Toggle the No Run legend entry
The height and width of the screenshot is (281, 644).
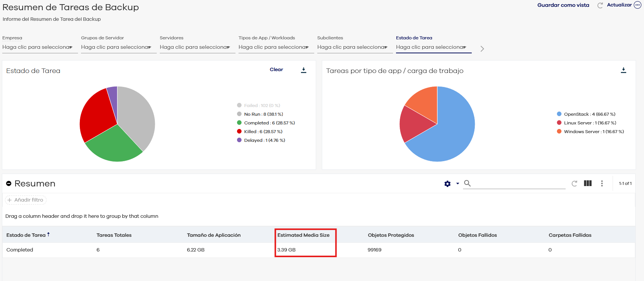[x=263, y=114]
